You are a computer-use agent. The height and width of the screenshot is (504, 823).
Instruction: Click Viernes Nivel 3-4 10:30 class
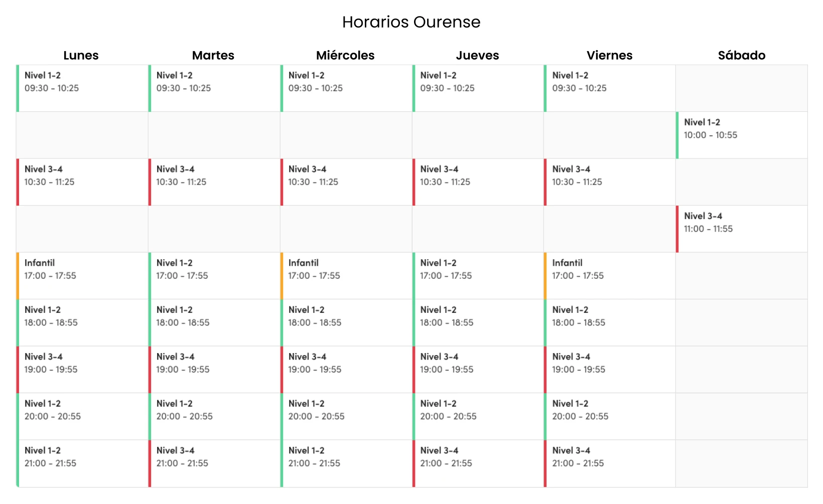(610, 182)
